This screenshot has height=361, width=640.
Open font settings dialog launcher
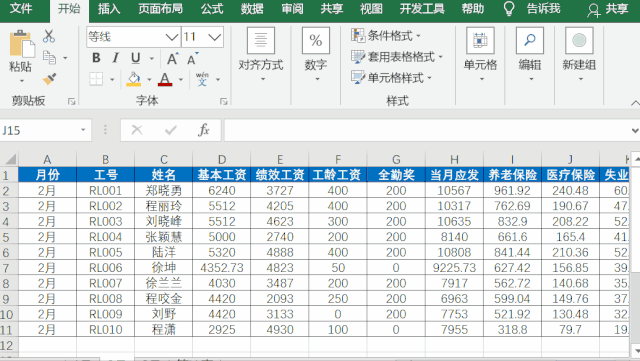pyautogui.click(x=223, y=101)
